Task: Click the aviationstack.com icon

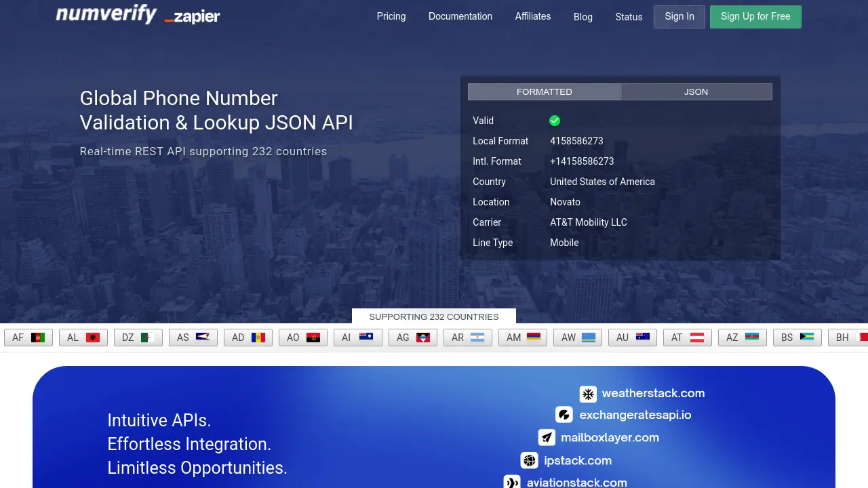Action: [x=512, y=483]
